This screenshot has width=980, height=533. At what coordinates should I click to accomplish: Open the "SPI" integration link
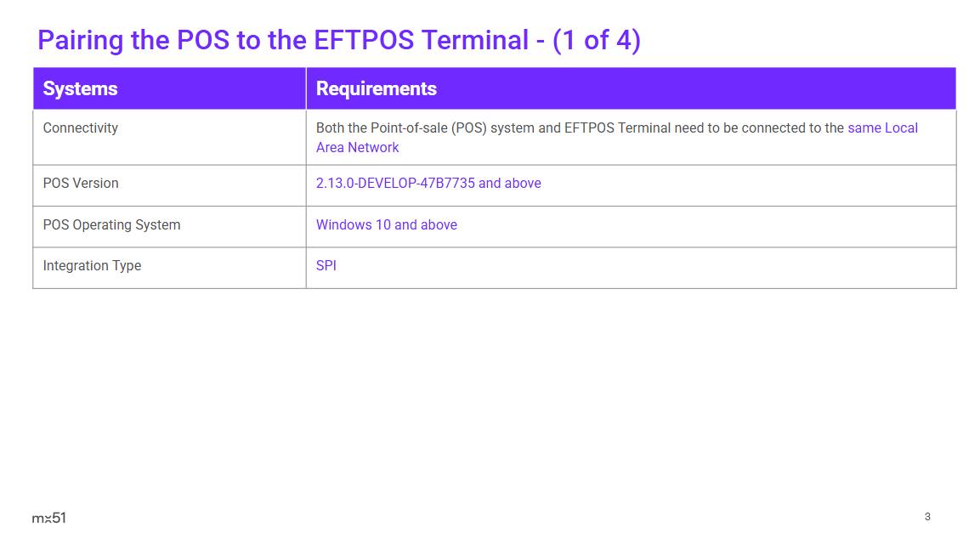click(x=326, y=266)
